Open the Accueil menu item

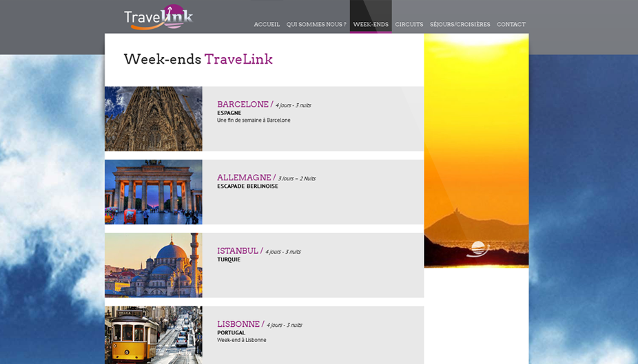click(x=267, y=24)
